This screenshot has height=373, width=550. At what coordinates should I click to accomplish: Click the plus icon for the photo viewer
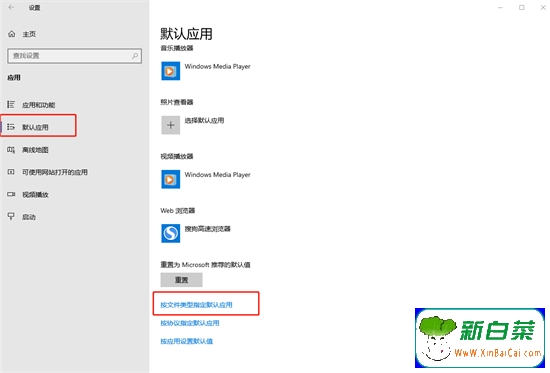pos(170,125)
